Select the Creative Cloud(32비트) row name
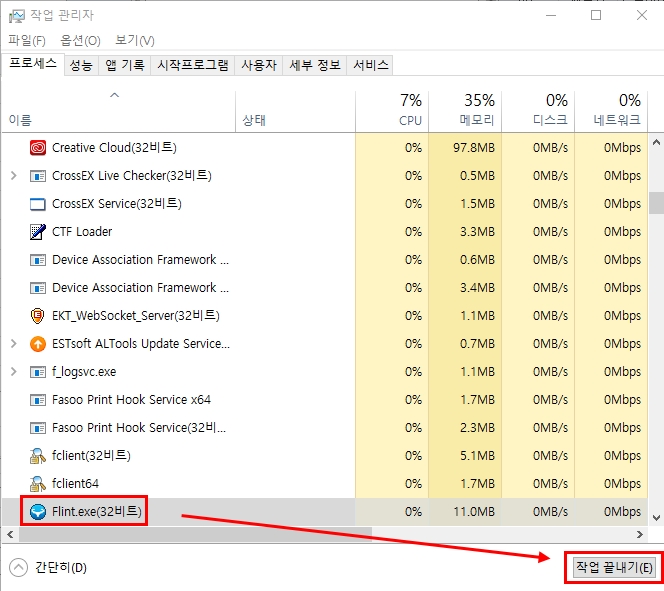Screen dimensions: 664x591 pyautogui.click(x=114, y=148)
